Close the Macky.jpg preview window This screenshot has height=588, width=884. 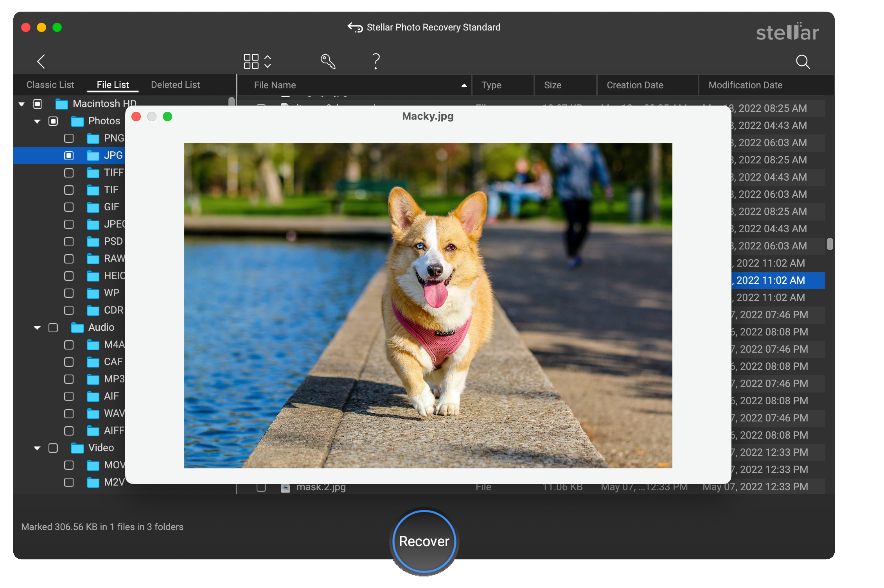[x=136, y=117]
